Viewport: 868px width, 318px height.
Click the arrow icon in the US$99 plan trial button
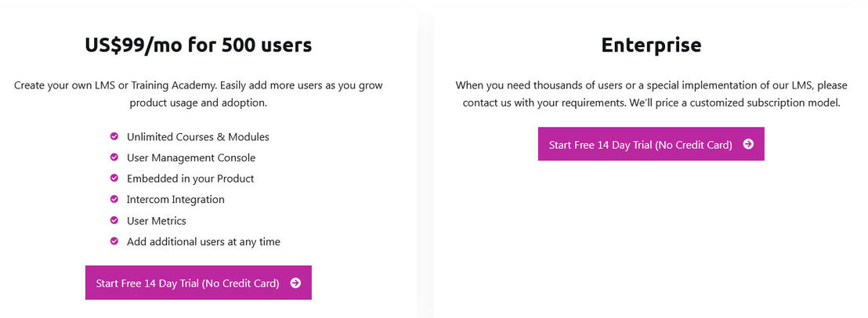click(x=295, y=284)
